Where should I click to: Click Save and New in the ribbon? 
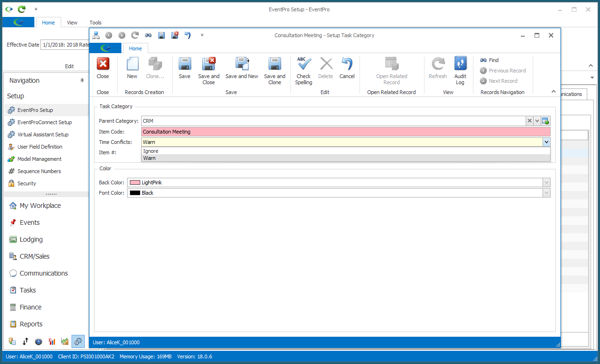click(242, 68)
